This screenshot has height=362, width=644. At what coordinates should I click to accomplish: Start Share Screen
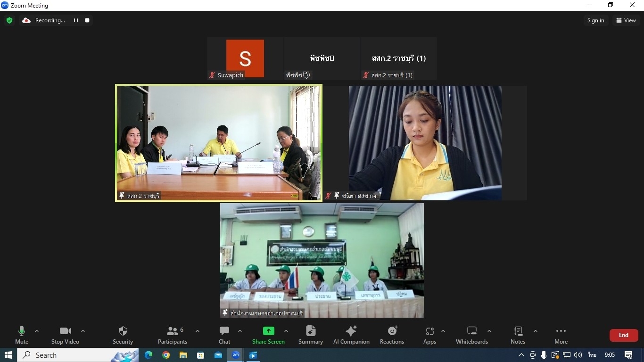tap(268, 335)
